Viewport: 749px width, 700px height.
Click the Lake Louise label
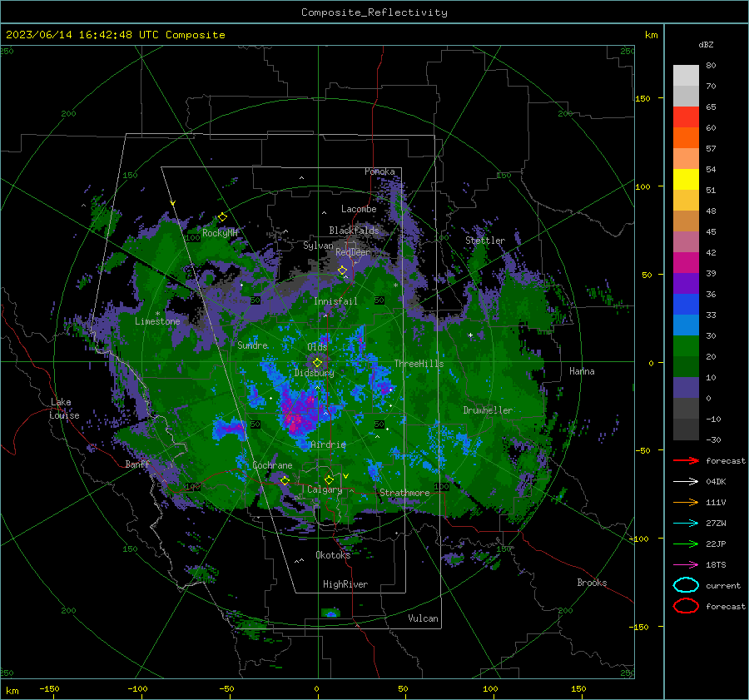tap(65, 409)
